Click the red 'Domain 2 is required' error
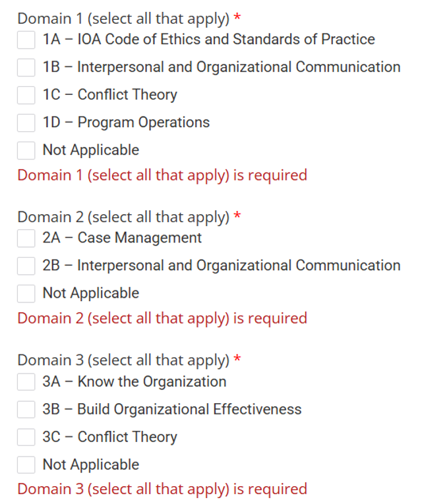The height and width of the screenshot is (504, 422). coord(162,318)
